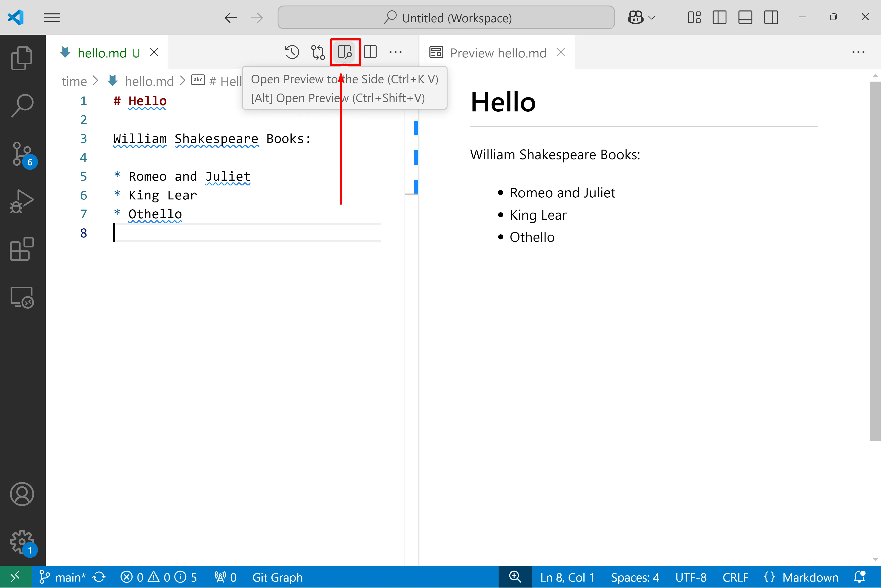Open the Extensions view

click(x=22, y=249)
